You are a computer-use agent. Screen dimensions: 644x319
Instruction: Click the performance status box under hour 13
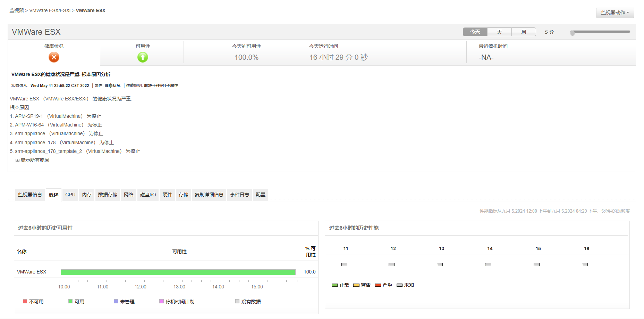pos(440,264)
